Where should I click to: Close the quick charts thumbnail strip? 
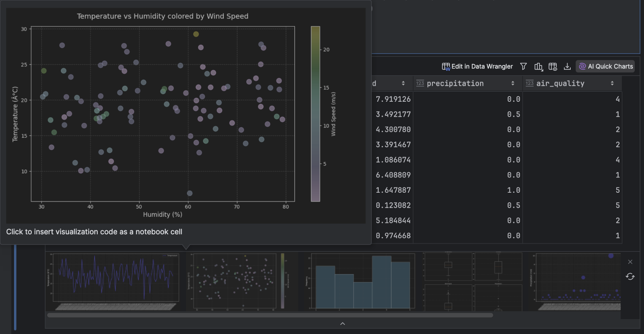coord(630,262)
